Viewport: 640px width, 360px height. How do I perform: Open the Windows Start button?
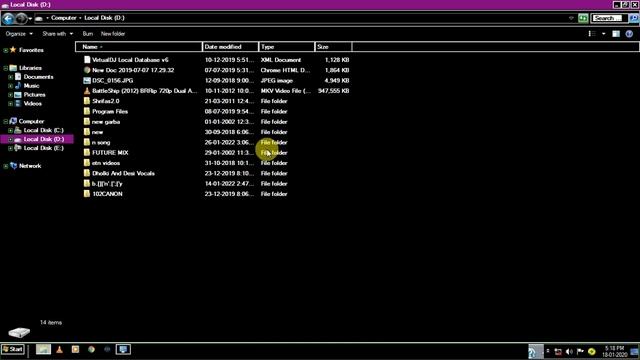(x=13, y=349)
